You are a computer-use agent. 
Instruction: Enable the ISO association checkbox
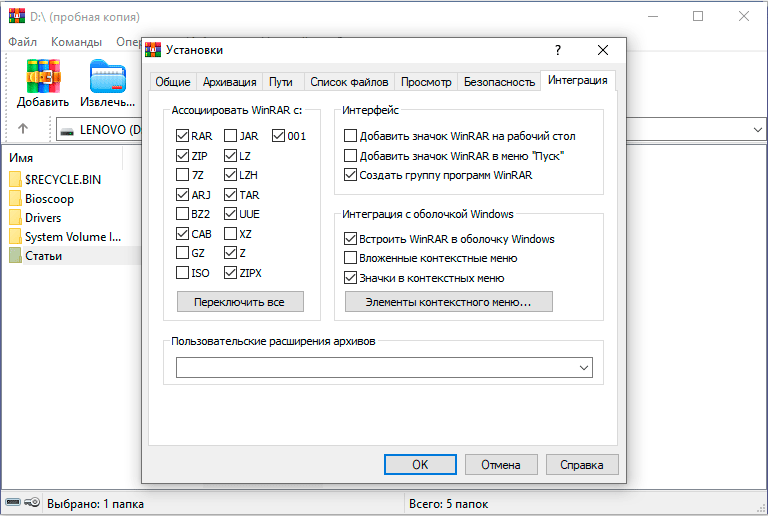tap(182, 273)
